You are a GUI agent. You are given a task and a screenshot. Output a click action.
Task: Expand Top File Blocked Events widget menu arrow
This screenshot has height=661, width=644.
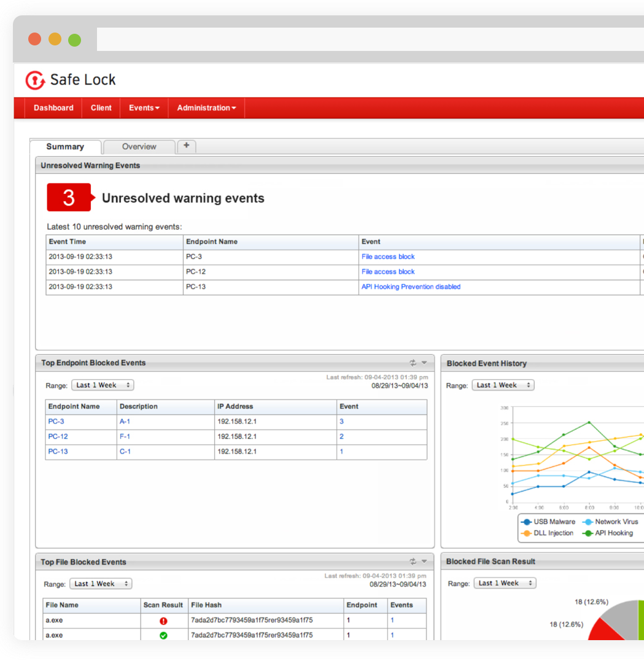pyautogui.click(x=424, y=562)
